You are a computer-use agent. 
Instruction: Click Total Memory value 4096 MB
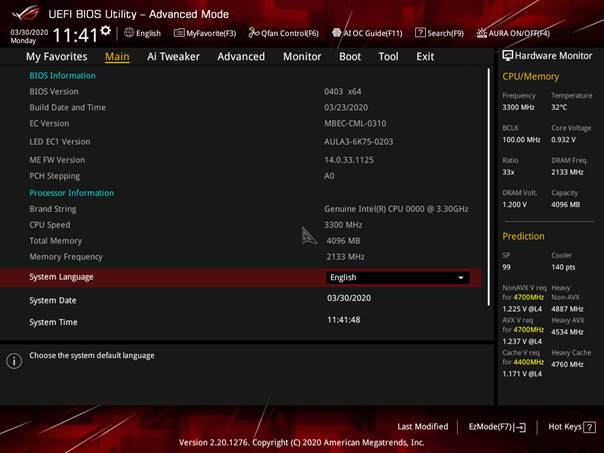(x=343, y=241)
